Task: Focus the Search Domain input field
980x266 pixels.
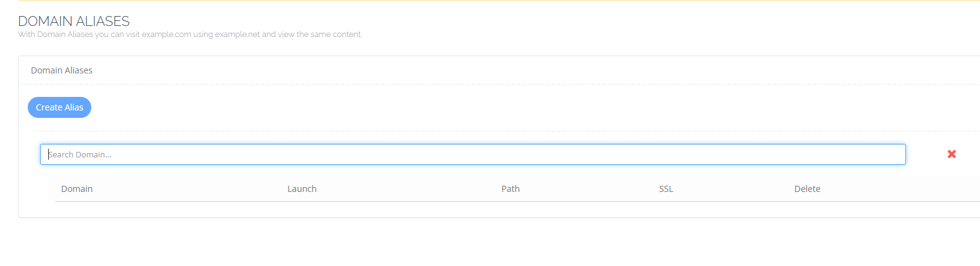Action: pos(472,154)
